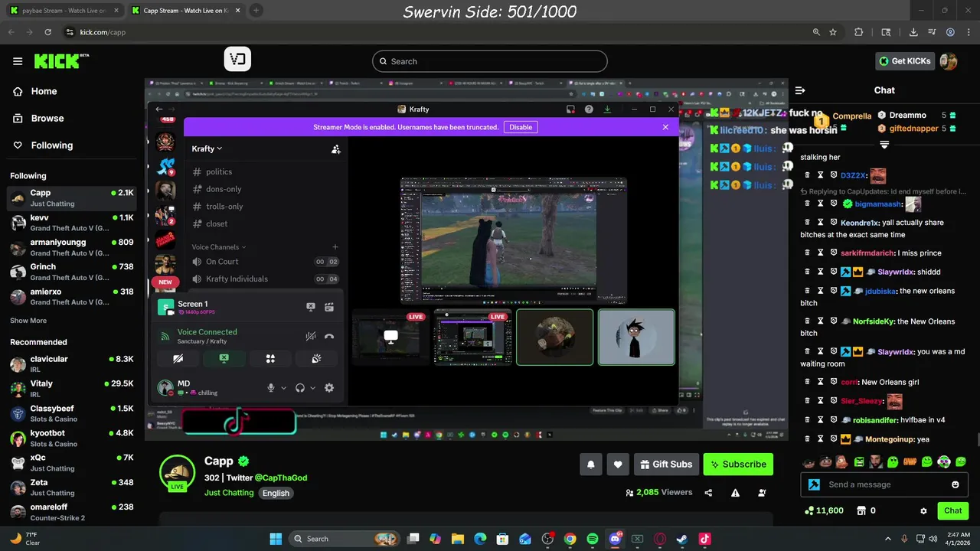Screen dimensions: 980x551
Task: Disable Streamer Mode in Discord banner
Action: point(521,127)
